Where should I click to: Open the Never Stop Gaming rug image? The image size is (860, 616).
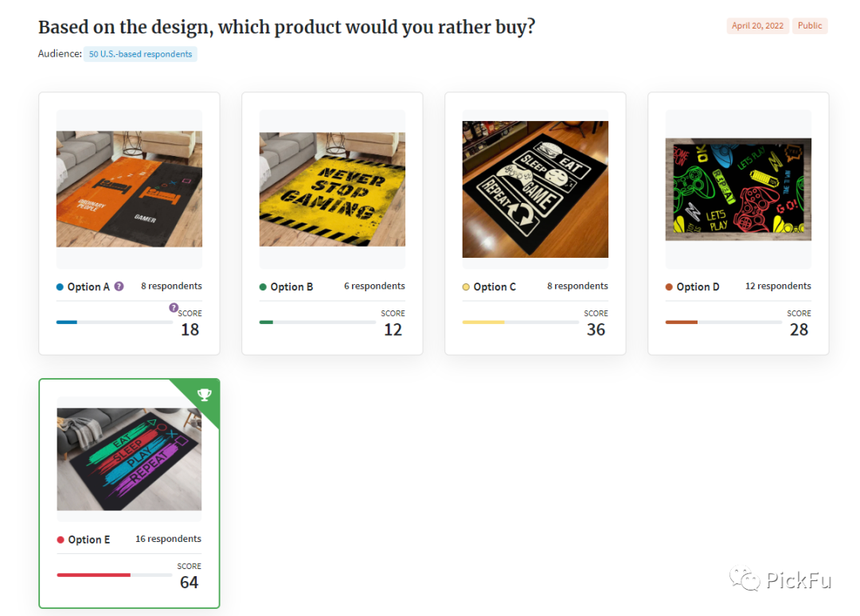pyautogui.click(x=332, y=189)
